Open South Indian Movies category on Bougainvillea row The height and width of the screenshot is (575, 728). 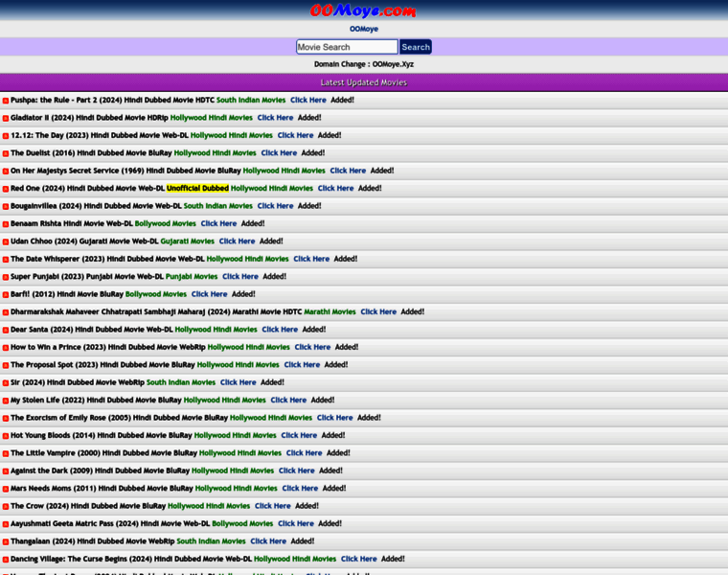click(218, 206)
